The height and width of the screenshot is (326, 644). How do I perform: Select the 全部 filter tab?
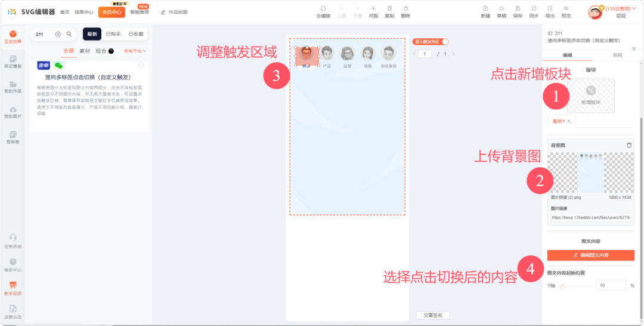click(x=69, y=51)
